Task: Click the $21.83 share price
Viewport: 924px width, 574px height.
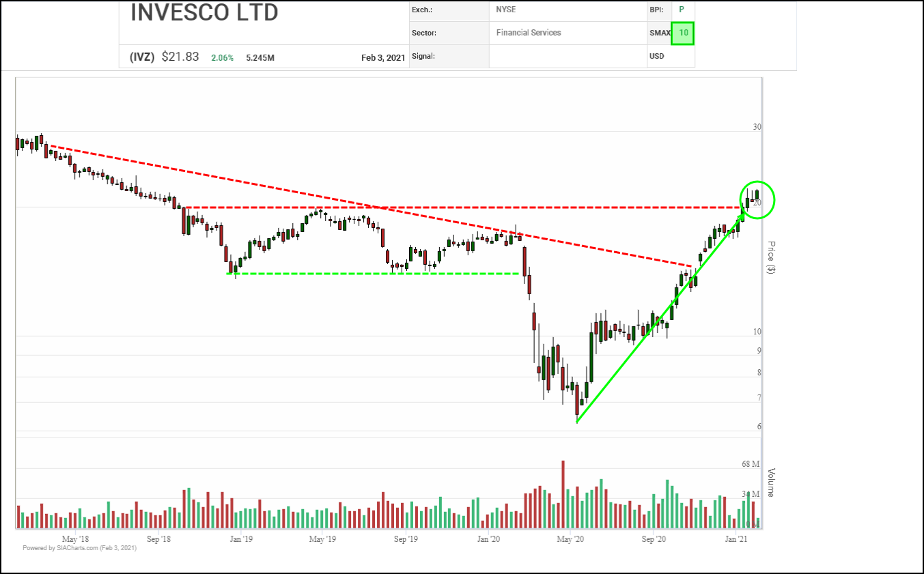Action: pos(180,57)
